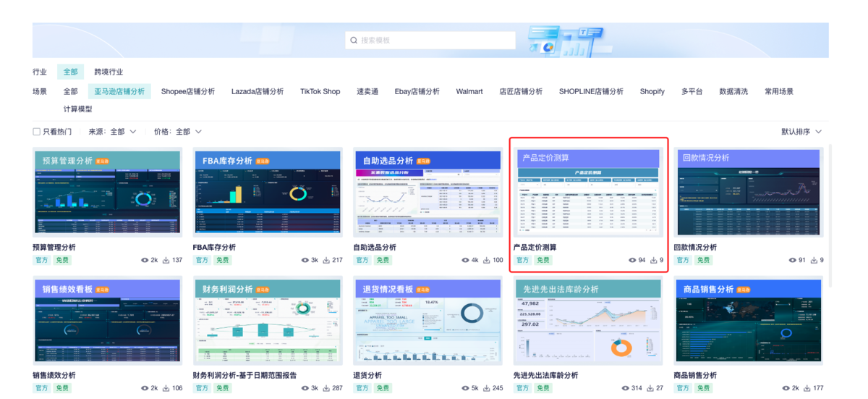Click eye views icon under 产品定价测算
This screenshot has height=399, width=868.
click(x=632, y=260)
